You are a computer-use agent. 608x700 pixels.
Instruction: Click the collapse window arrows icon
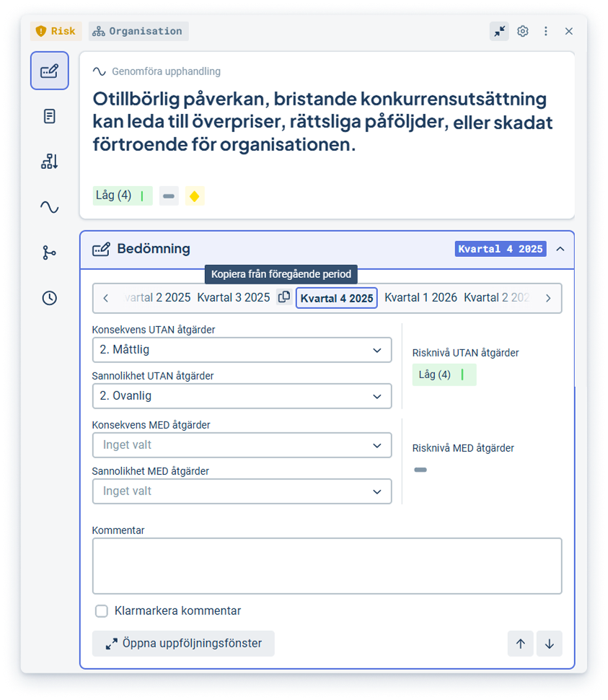point(499,31)
